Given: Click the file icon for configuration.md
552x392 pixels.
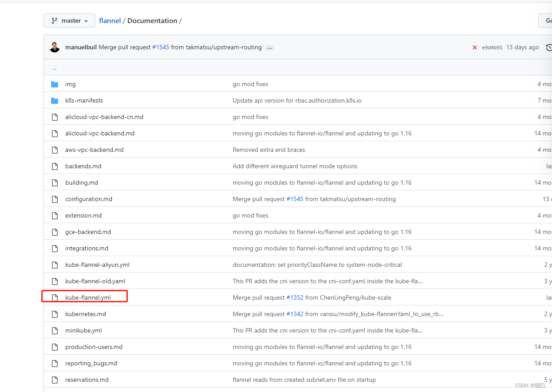Looking at the screenshot, I should [55, 199].
